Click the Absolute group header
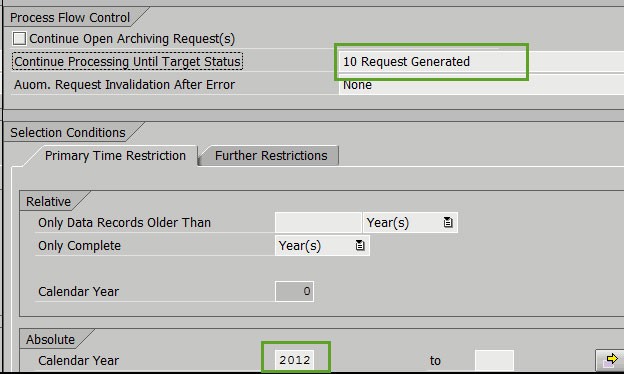624x374 pixels. tap(50, 339)
